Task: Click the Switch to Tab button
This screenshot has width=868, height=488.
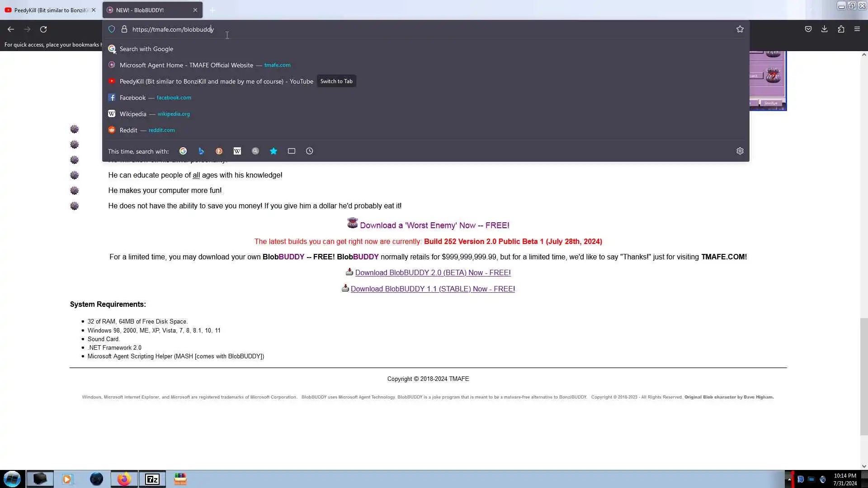Action: [x=336, y=81]
